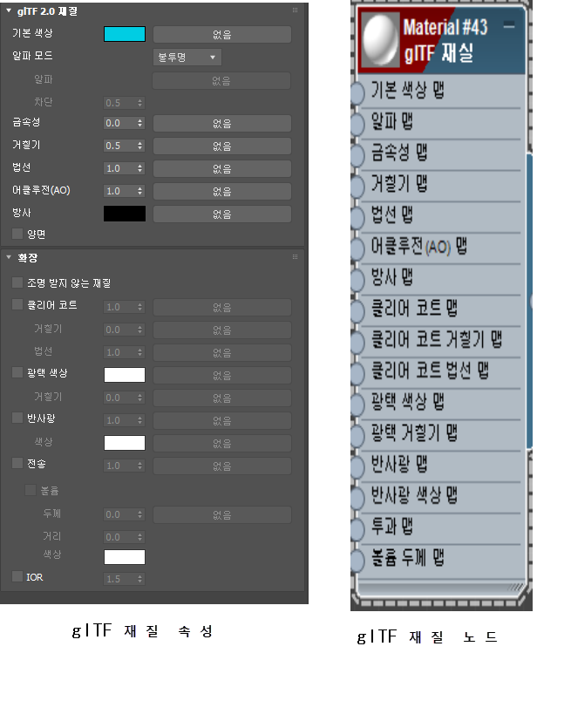
Task: Enable the 조명 받지 않는 재질 checkbox
Action: (x=17, y=282)
